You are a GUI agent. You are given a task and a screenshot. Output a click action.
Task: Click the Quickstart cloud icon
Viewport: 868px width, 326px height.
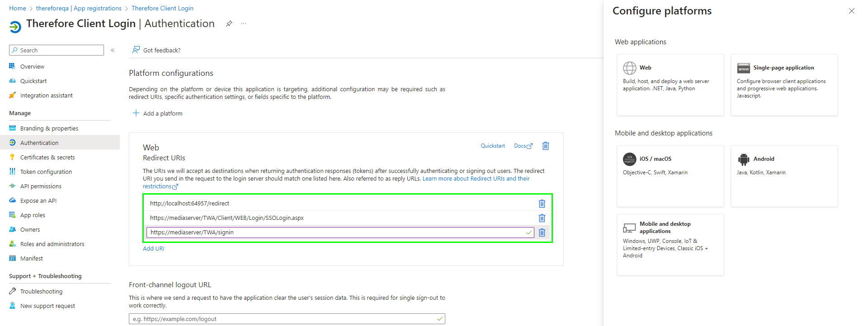click(12, 81)
